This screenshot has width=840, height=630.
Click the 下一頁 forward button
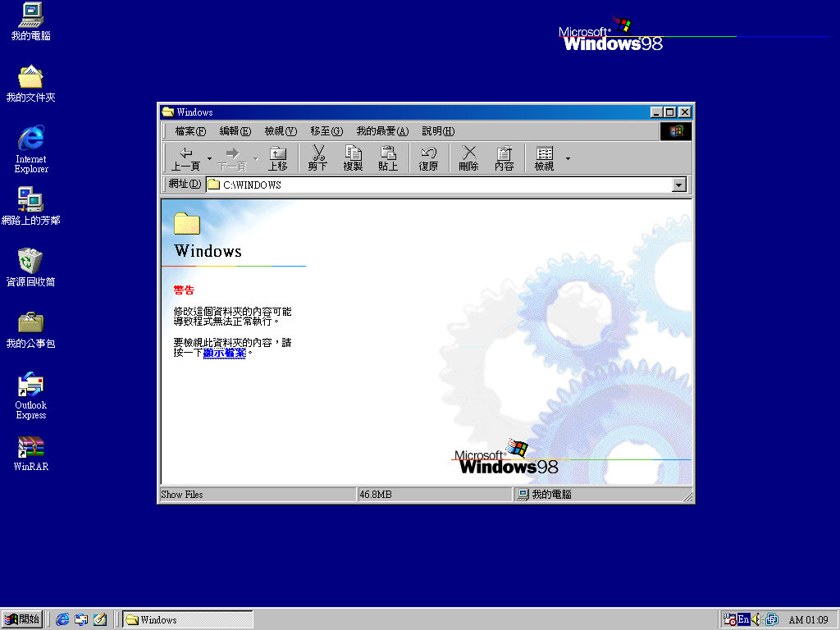coord(232,158)
